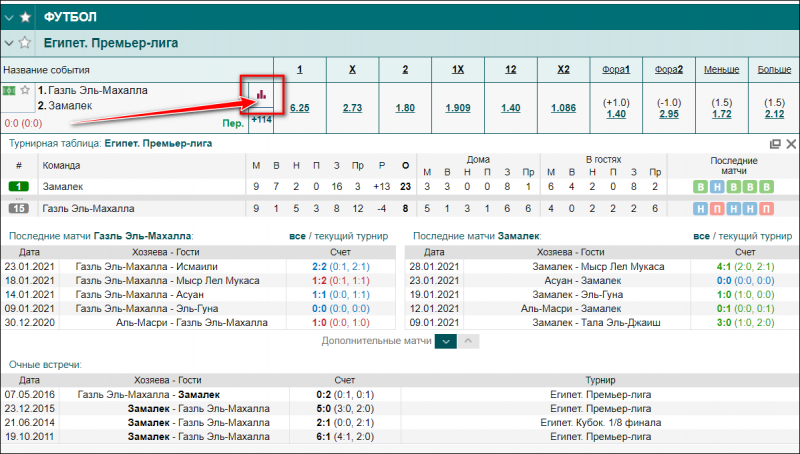The width and height of the screenshot is (800, 454).
Task: Select odds 1.40 for outcome 12
Action: click(511, 108)
